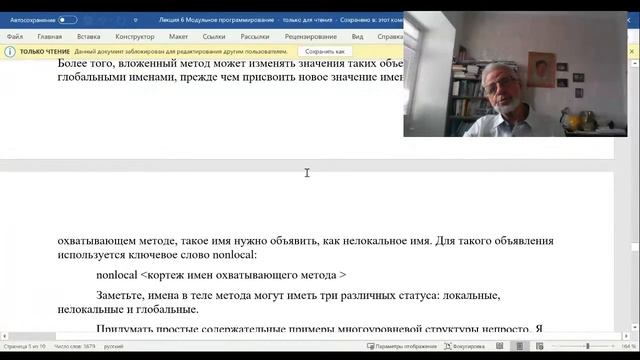Click the ТОЛЬКО ЧТЕНИЕ label
This screenshot has width=640, height=360.
pos(45,52)
